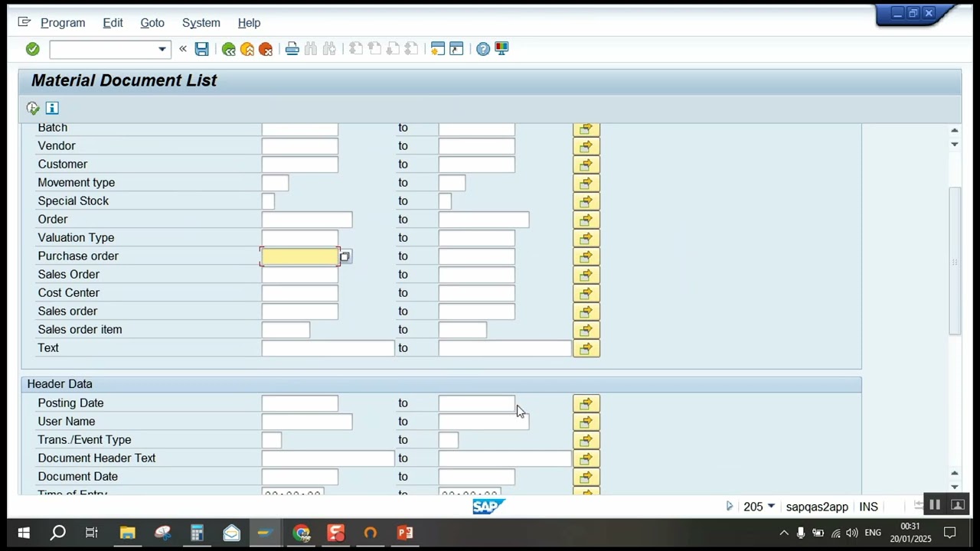
Task: Click the Help question mark icon
Action: click(482, 49)
